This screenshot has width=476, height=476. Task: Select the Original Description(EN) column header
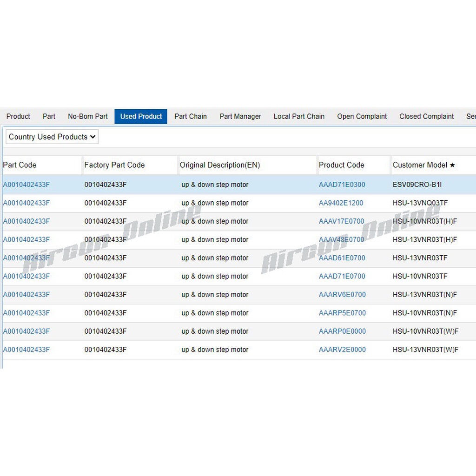pyautogui.click(x=220, y=165)
